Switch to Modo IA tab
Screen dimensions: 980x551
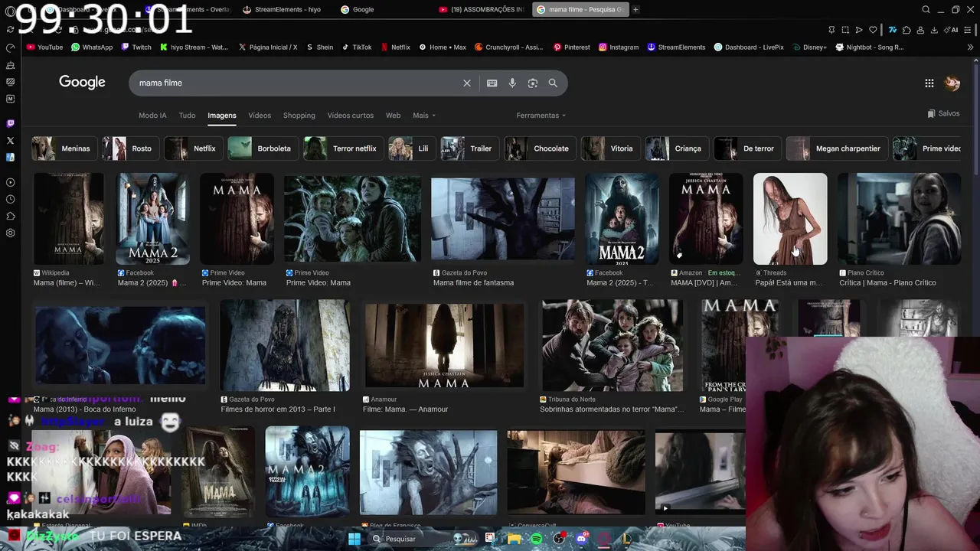(152, 116)
